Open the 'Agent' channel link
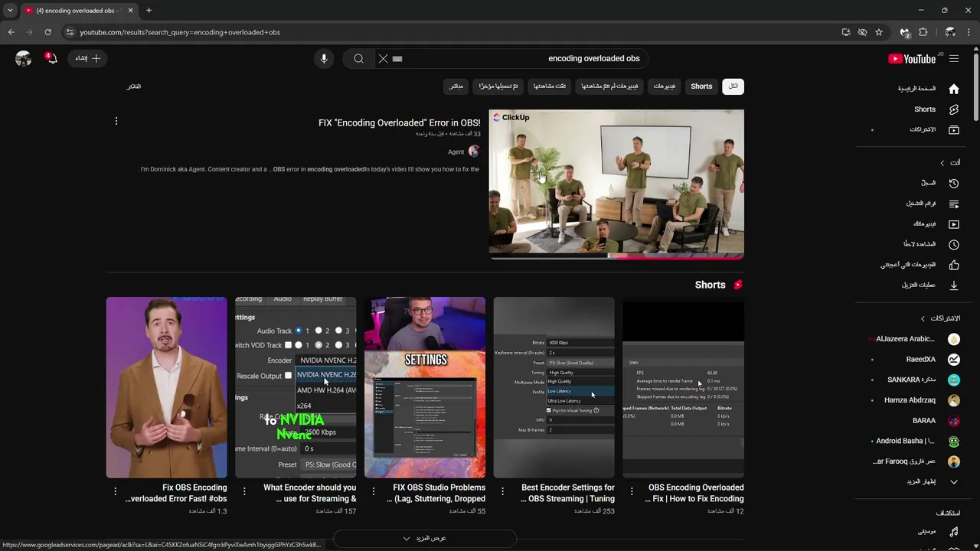 coord(456,152)
